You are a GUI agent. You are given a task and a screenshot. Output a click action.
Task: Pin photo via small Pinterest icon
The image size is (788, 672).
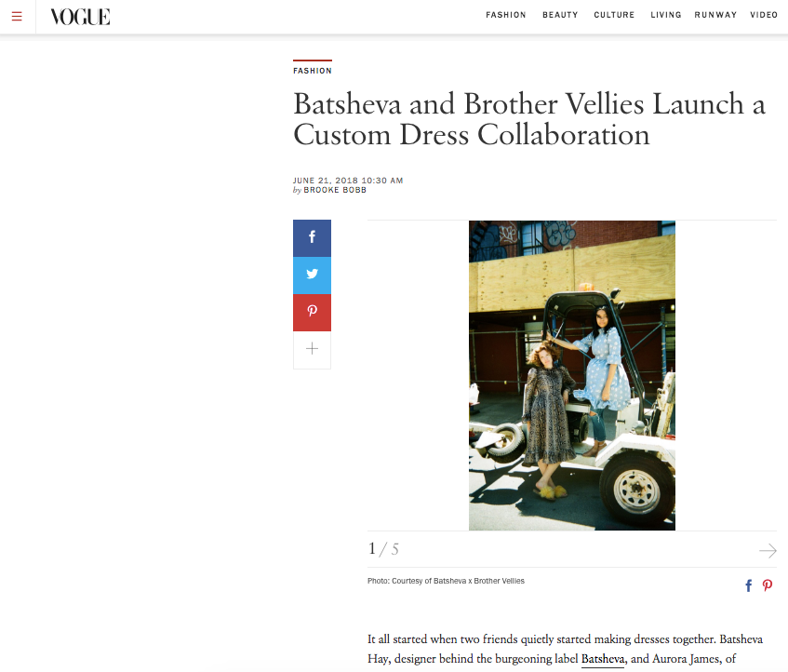pos(767,585)
